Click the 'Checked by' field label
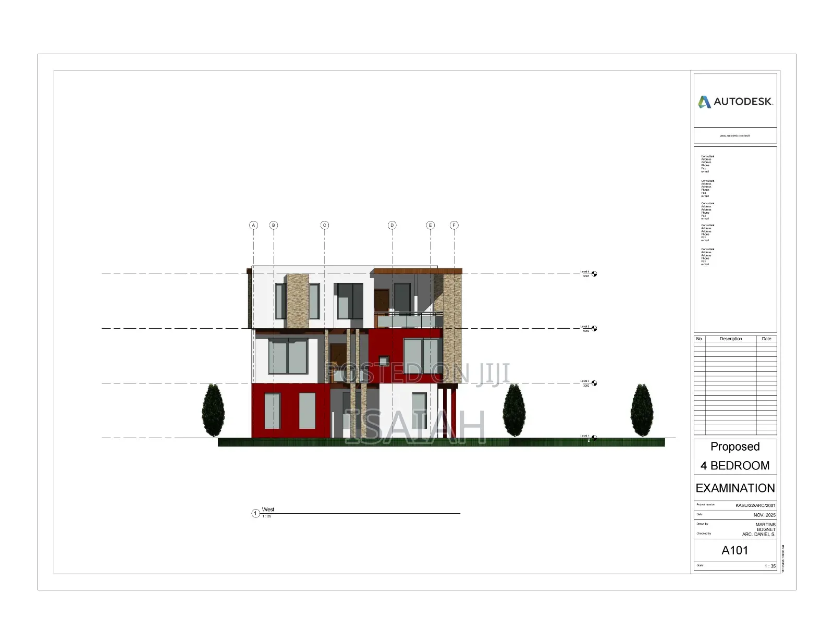The height and width of the screenshot is (644, 834). (704, 534)
